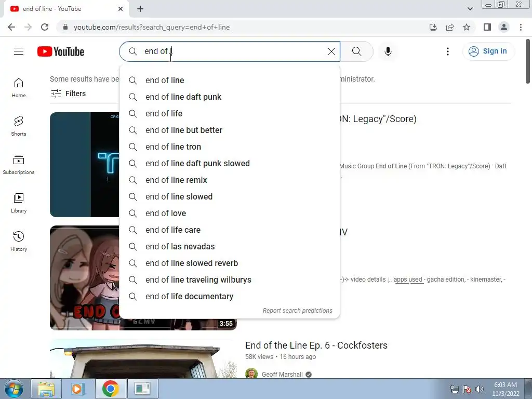Image resolution: width=532 pixels, height=399 pixels.
Task: Open Subscriptions in sidebar
Action: click(x=19, y=165)
